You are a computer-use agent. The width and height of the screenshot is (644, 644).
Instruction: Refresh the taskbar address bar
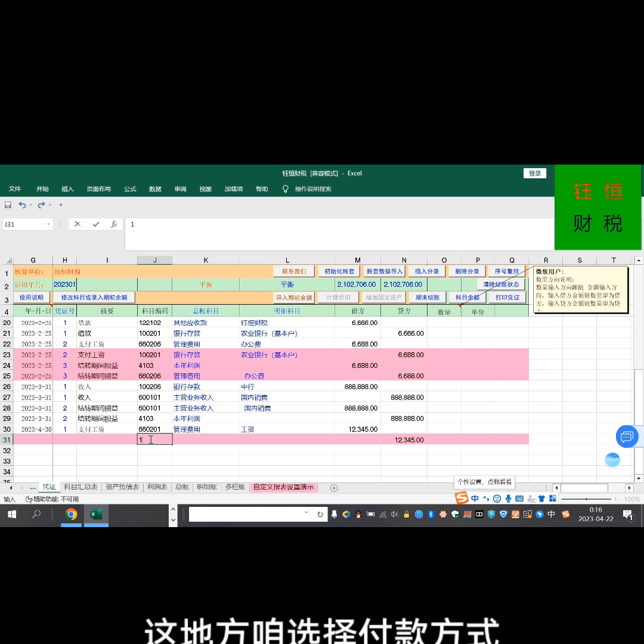click(320, 514)
